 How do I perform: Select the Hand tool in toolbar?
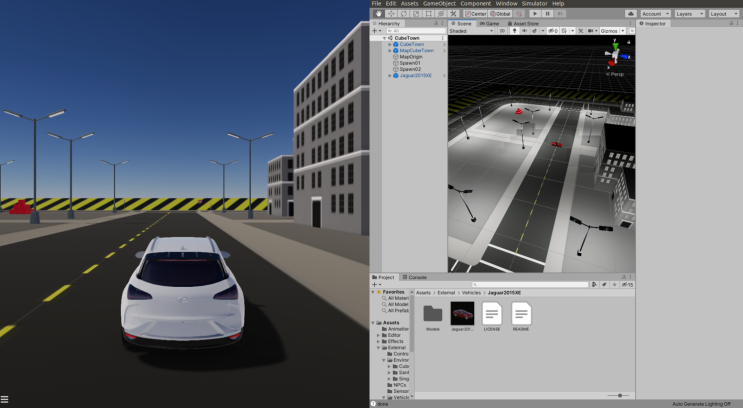tap(377, 13)
